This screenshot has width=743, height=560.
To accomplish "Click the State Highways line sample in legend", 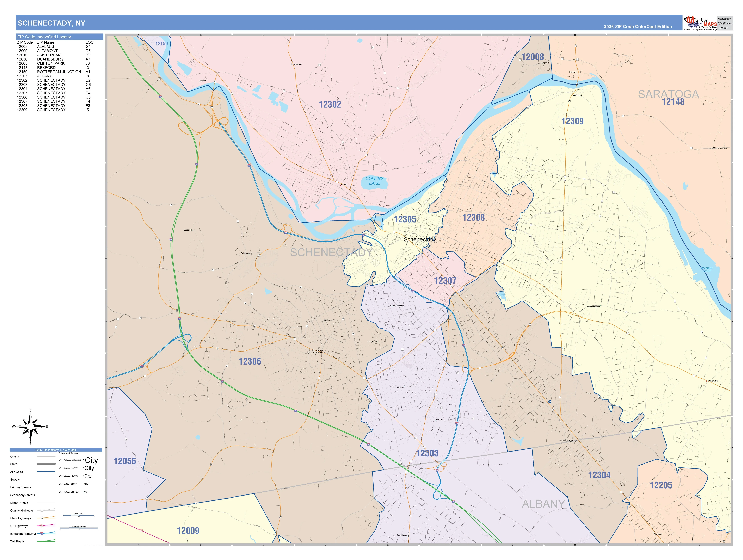I will (46, 518).
